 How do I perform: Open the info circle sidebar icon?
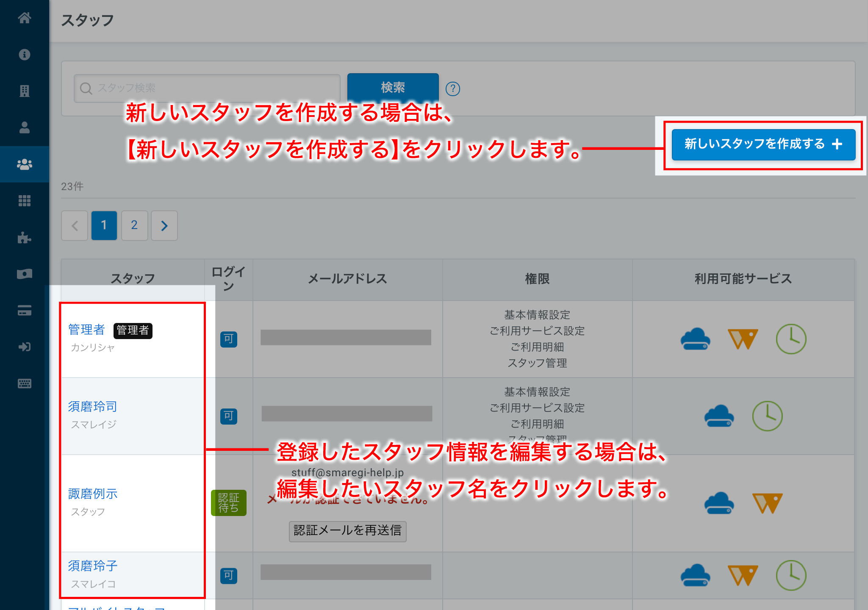25,55
